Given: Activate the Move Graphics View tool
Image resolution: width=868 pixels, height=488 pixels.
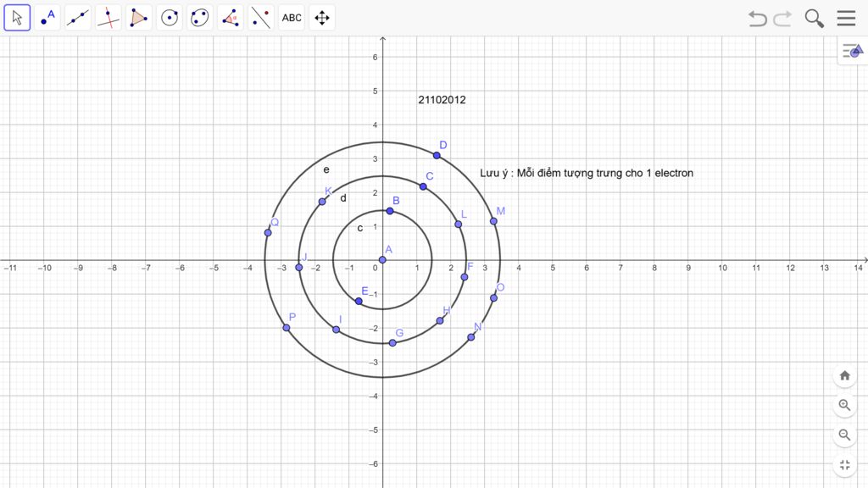Looking at the screenshot, I should tap(322, 17).
